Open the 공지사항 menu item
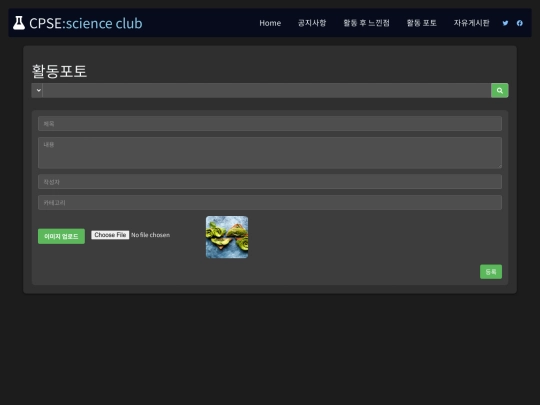This screenshot has width=540, height=405. point(312,23)
